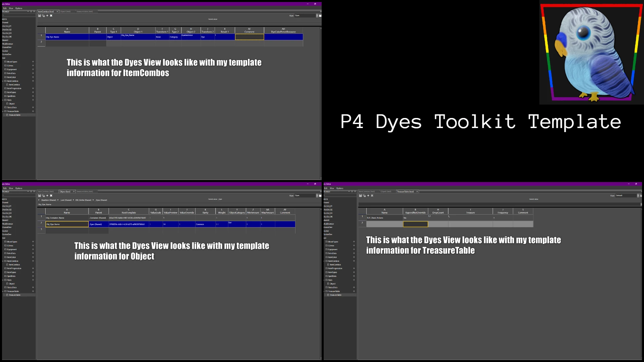Image resolution: width=644 pixels, height=362 pixels.
Task: Click the save icon in the ItemCombos window toolbar
Action: tap(40, 16)
